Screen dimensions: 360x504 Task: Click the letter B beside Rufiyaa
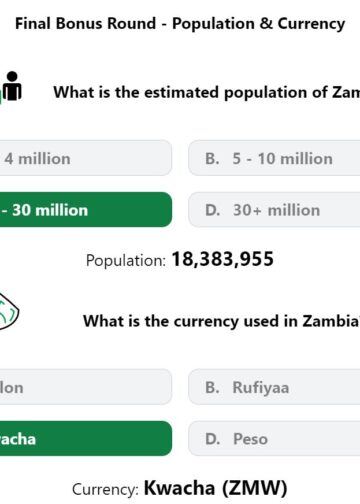pyautogui.click(x=212, y=387)
